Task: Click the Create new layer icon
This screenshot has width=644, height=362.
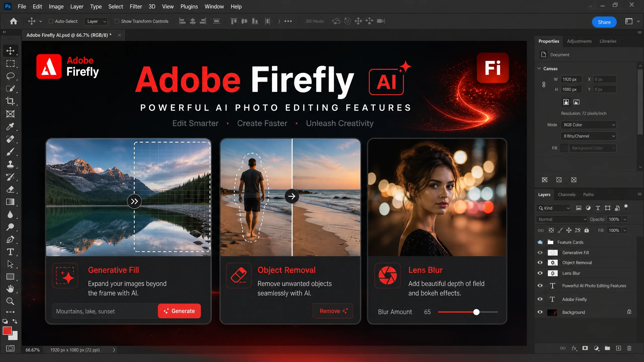Action: [618, 348]
